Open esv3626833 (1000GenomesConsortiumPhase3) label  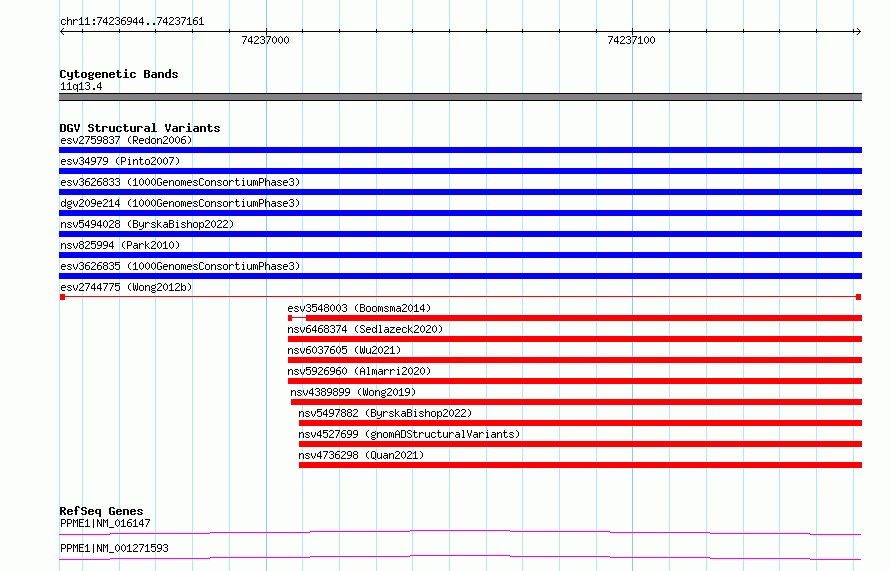point(180,182)
